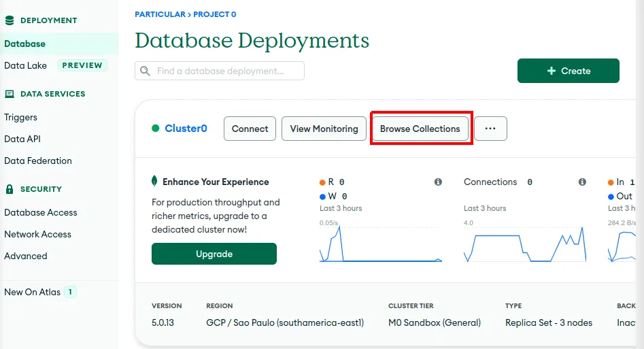Click the green Upgrade button
Screen dimensions: 644x349
pos(214,254)
